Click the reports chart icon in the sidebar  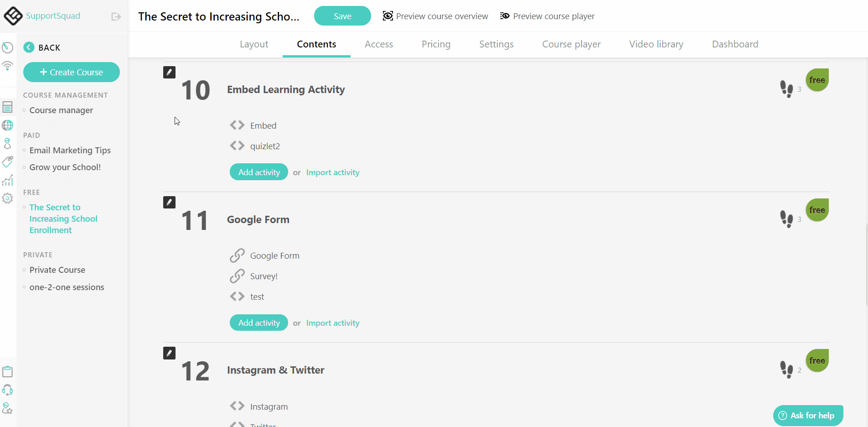click(7, 180)
